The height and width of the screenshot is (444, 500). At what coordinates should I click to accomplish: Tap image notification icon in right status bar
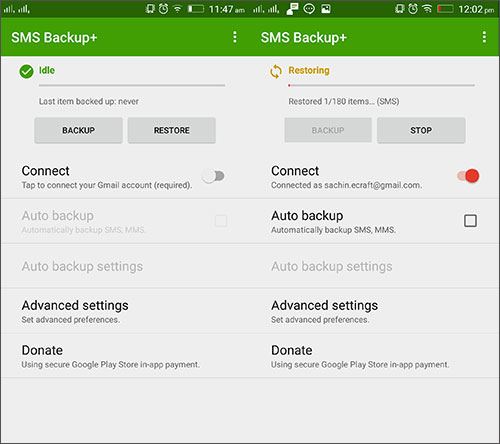[326, 9]
